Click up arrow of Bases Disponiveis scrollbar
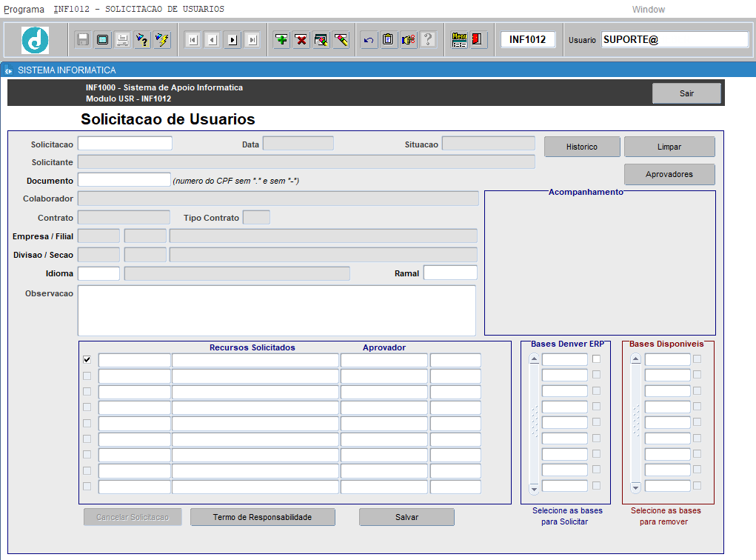The width and height of the screenshot is (756, 560). pos(636,359)
